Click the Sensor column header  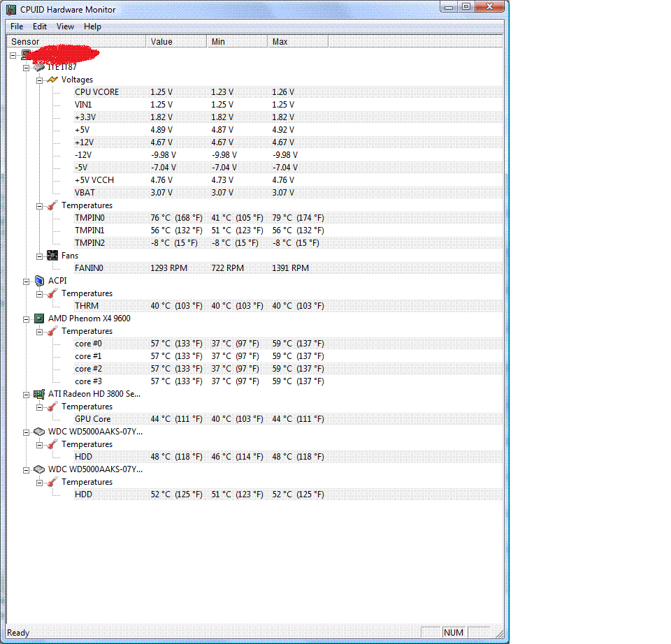[x=76, y=41]
